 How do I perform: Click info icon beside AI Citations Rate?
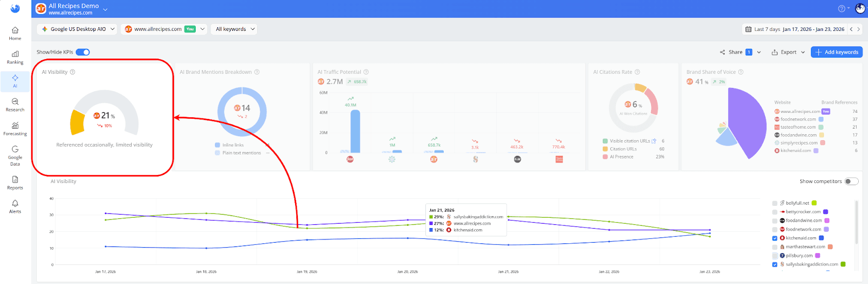tap(637, 72)
